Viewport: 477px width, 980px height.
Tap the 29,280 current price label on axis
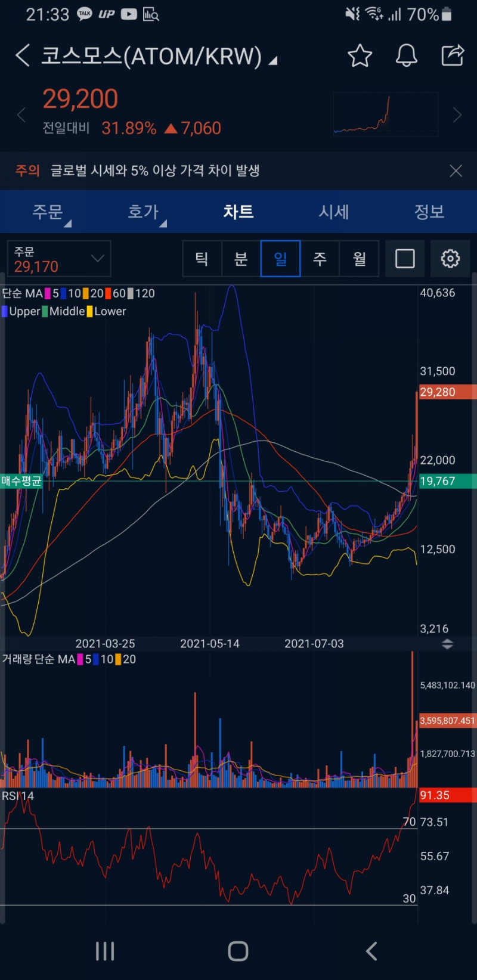coord(447,392)
